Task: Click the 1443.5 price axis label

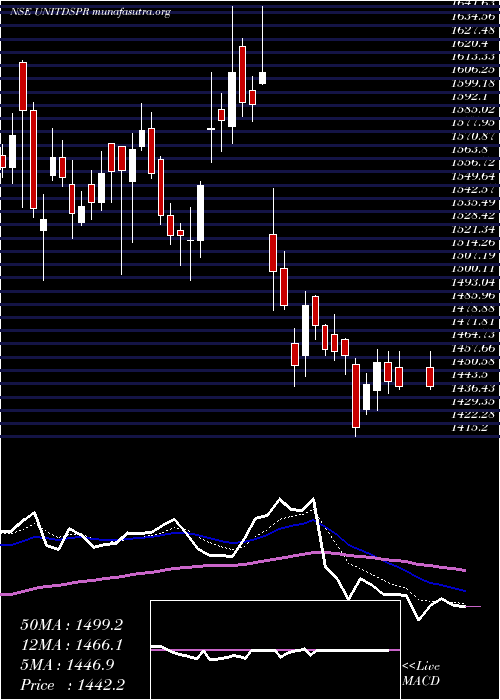Action: [471, 375]
